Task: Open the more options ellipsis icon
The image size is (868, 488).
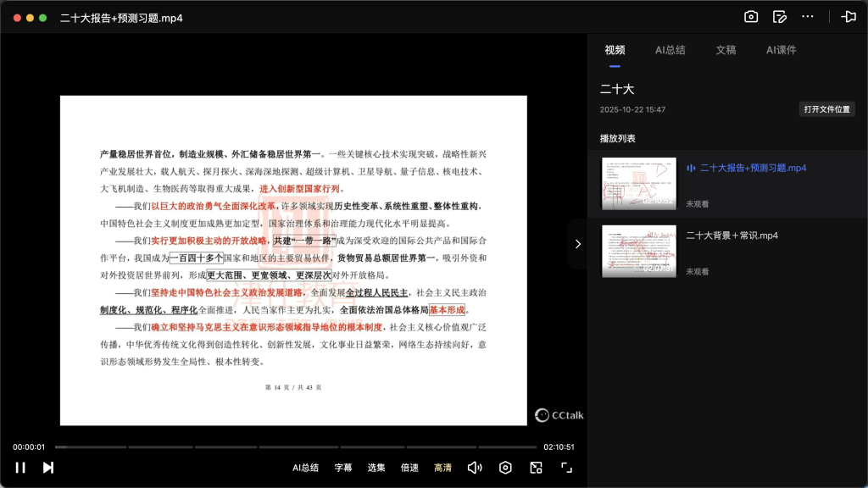Action: click(x=807, y=16)
